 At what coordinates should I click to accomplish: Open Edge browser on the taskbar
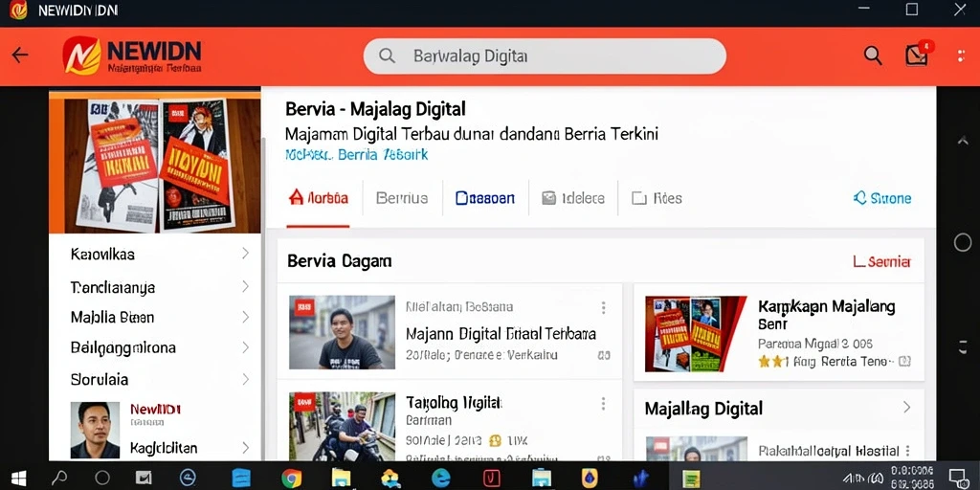pyautogui.click(x=440, y=479)
